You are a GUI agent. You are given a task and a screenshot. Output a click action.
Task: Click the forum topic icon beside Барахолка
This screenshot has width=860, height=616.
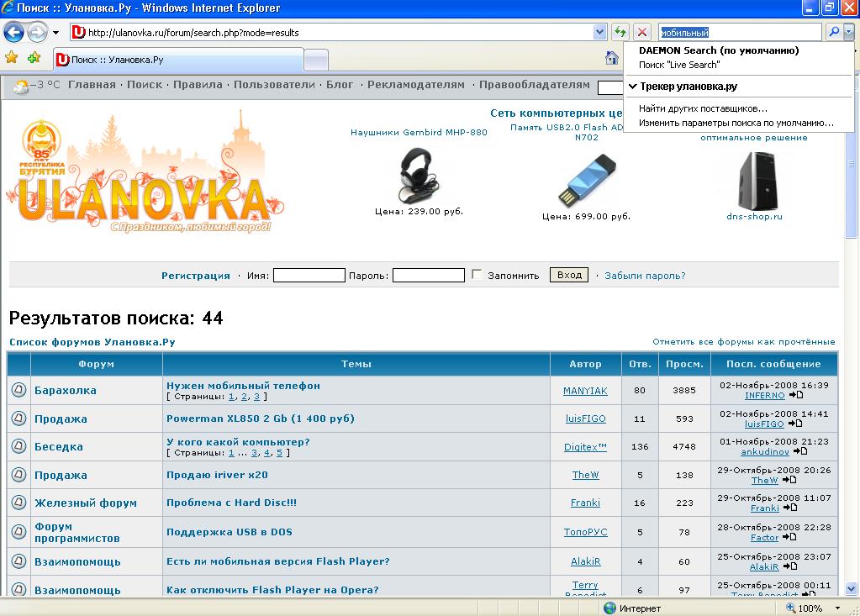click(x=17, y=390)
